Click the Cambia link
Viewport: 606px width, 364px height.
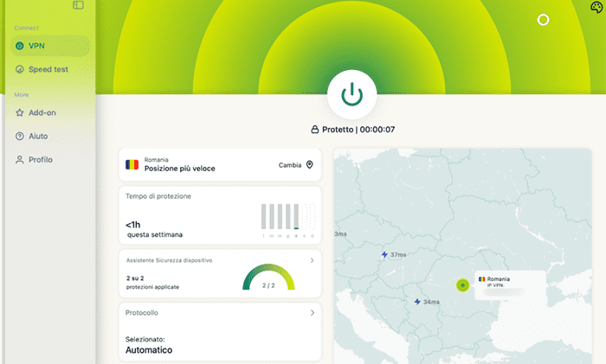pyautogui.click(x=290, y=165)
